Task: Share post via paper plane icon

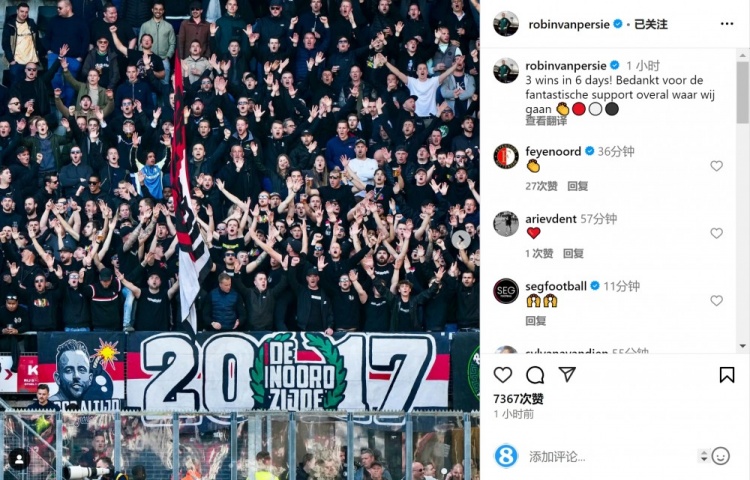Action: (567, 374)
